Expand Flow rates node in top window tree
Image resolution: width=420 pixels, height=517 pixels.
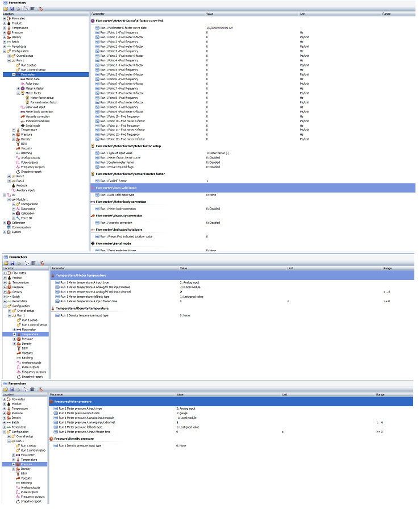pyautogui.click(x=5, y=18)
